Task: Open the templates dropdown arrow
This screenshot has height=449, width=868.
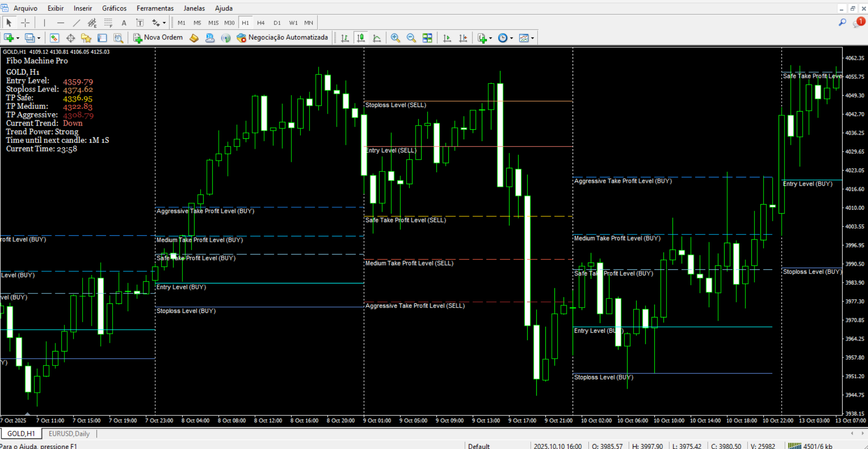Action: [x=533, y=38]
